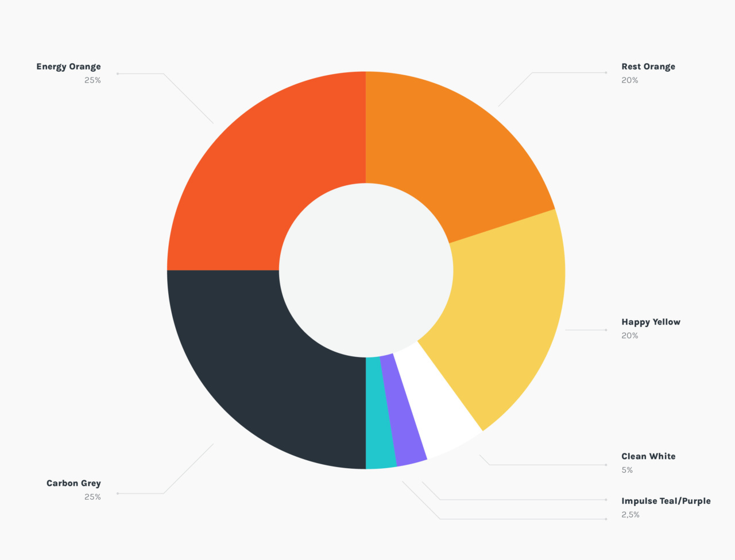735x560 pixels.
Task: Select the "Rest Orange" label text
Action: pos(648,67)
